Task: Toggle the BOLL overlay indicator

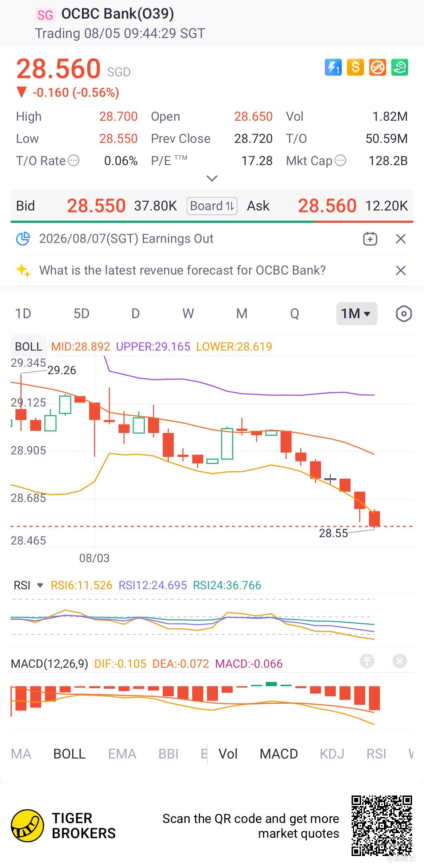Action: tap(69, 754)
